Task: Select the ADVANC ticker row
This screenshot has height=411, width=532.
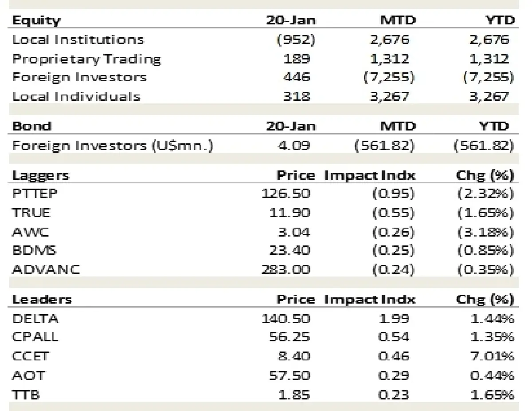Action: point(46,269)
